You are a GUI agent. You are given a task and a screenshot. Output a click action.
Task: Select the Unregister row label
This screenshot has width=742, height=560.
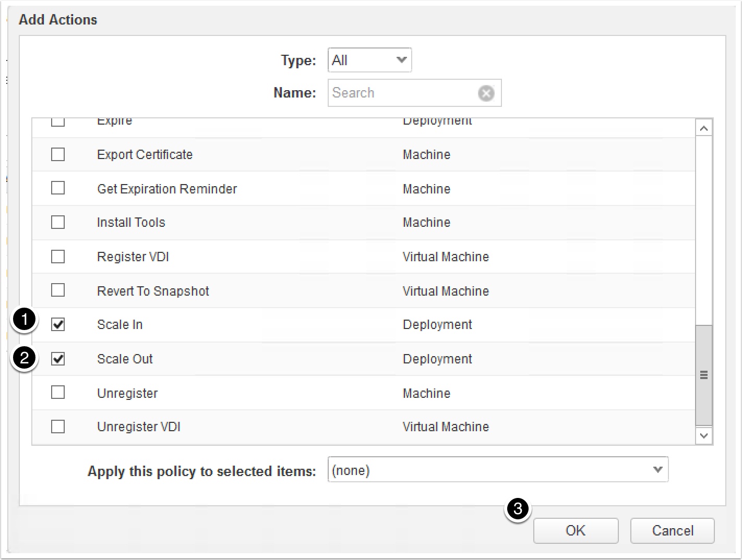[127, 394]
